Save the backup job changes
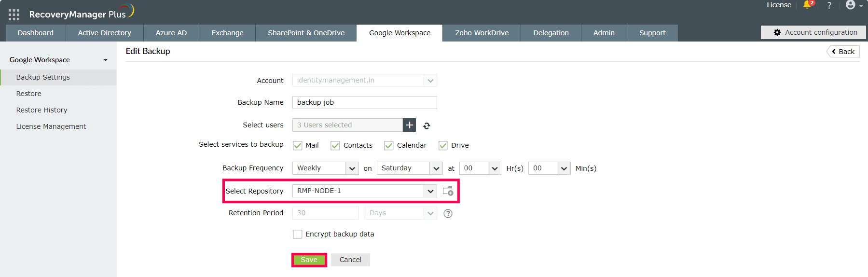 (309, 260)
